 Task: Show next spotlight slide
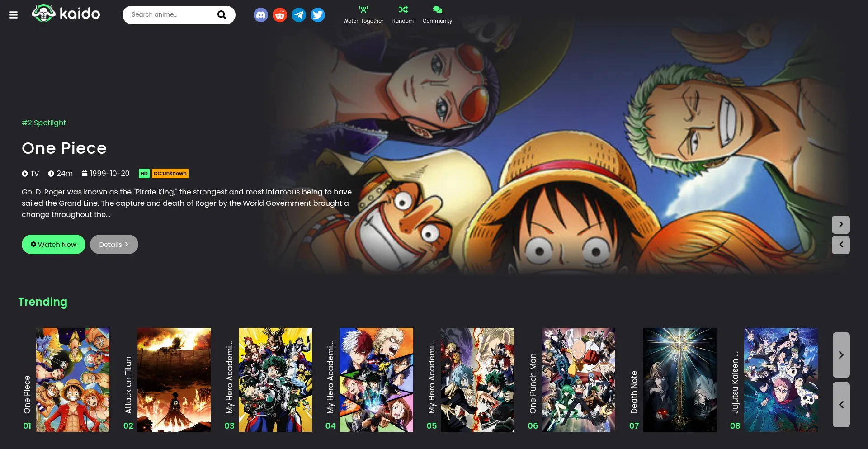click(x=841, y=224)
